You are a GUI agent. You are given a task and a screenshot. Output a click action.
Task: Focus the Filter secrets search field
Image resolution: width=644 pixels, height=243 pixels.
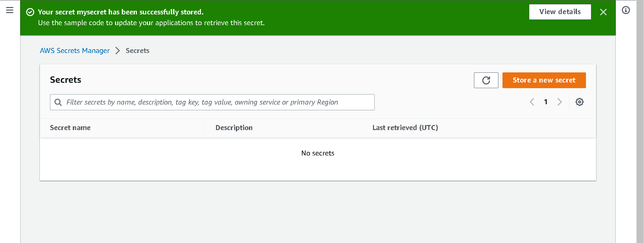point(212,102)
